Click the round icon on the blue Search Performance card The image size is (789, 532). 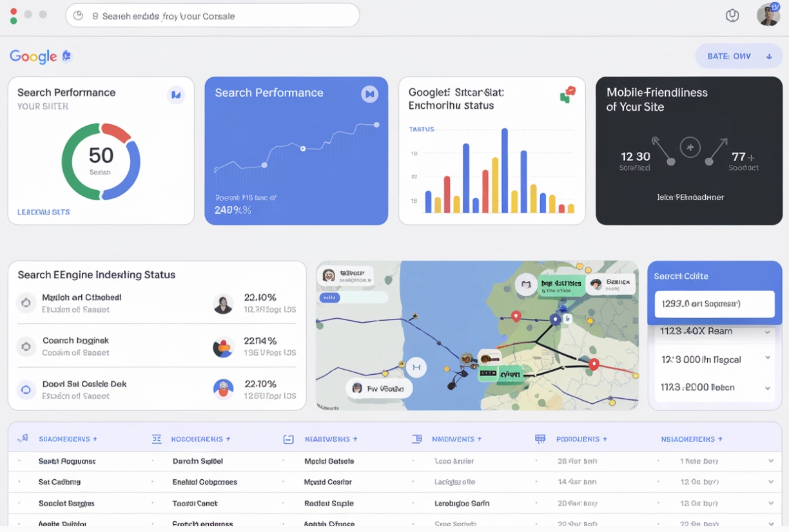[x=369, y=95]
